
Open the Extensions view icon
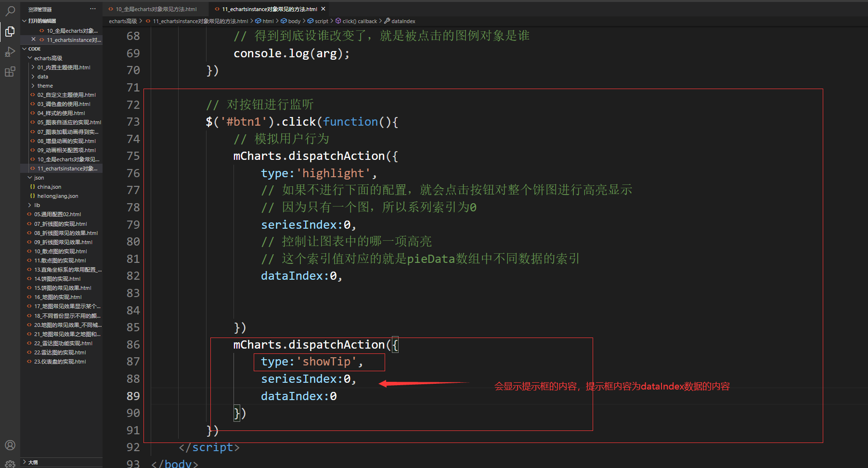10,72
